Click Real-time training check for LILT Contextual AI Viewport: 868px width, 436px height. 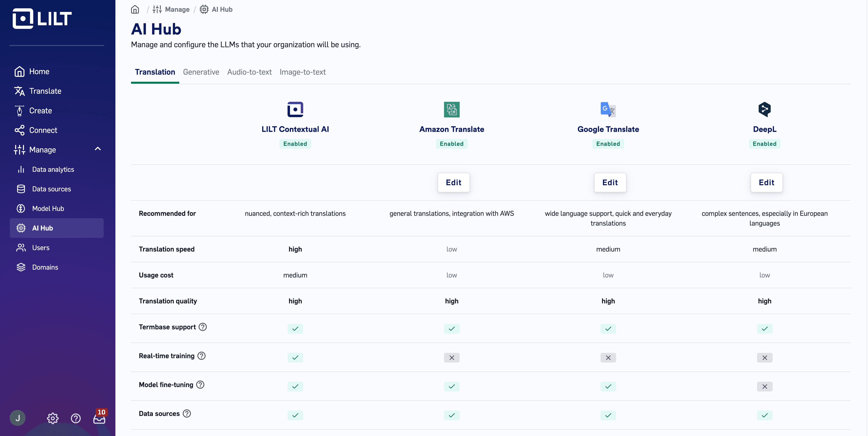pyautogui.click(x=295, y=358)
